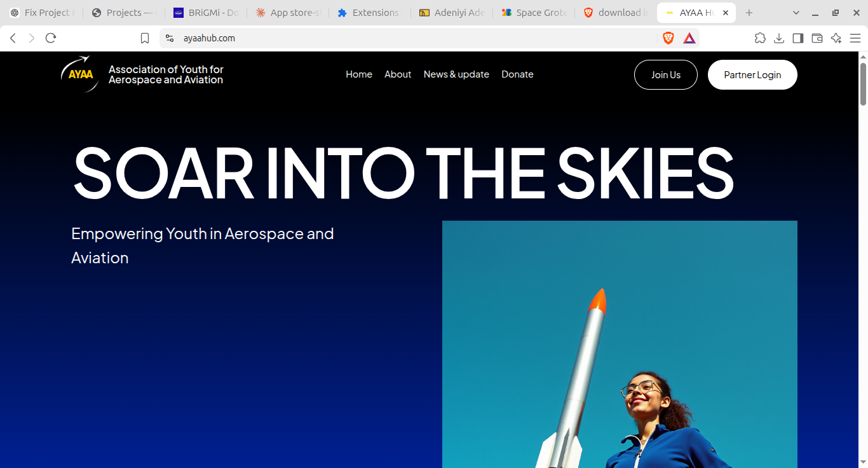Switch to the Fix Project tab
The width and height of the screenshot is (868, 468).
coord(42,13)
